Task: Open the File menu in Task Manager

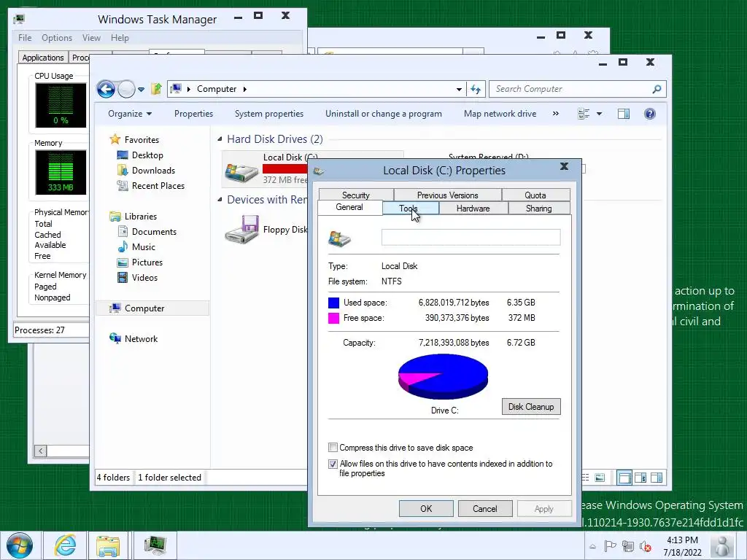Action: click(x=25, y=38)
